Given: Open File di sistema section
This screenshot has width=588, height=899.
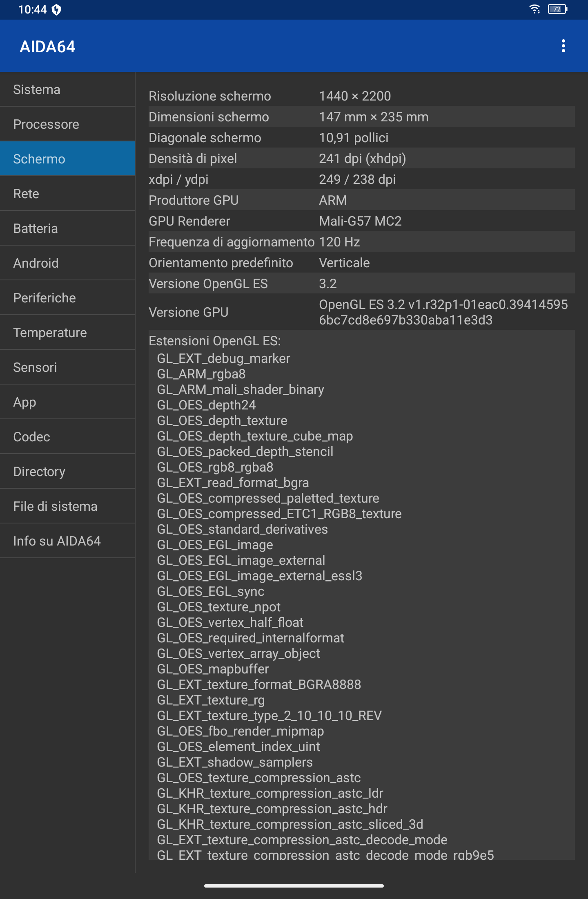Looking at the screenshot, I should [67, 506].
